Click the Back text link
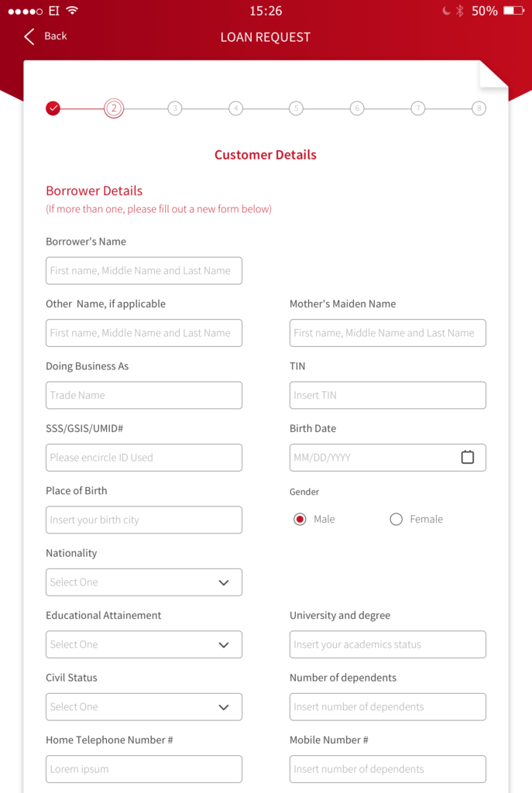Screen dimensions: 532x793 [x=56, y=36]
